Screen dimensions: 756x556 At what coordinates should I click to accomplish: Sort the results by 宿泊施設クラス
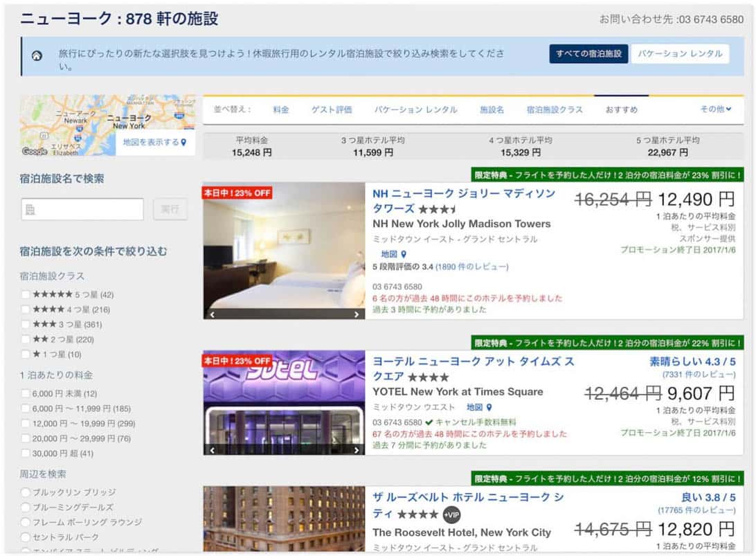point(555,109)
